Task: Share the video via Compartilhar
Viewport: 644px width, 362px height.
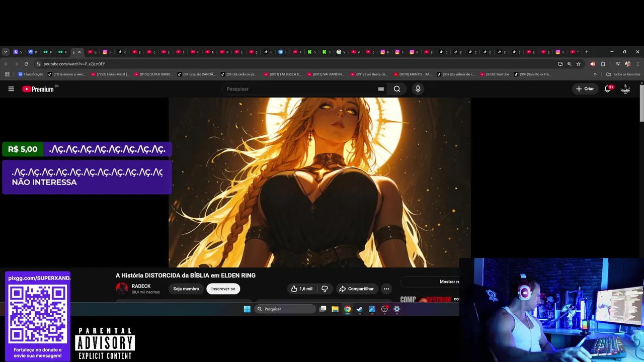Action: [357, 289]
